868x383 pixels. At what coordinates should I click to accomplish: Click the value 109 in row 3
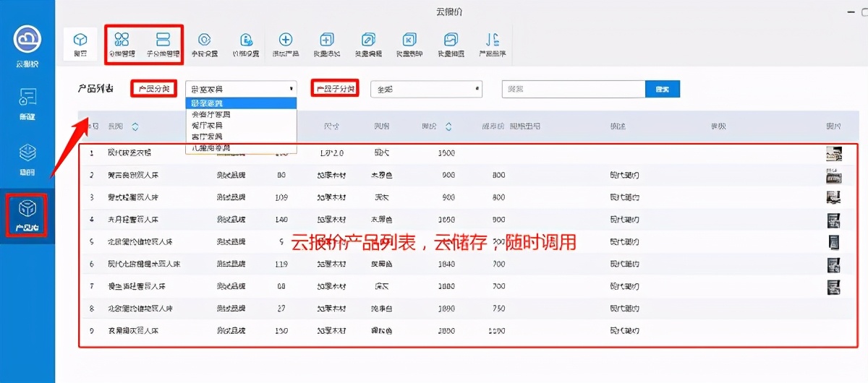point(282,197)
